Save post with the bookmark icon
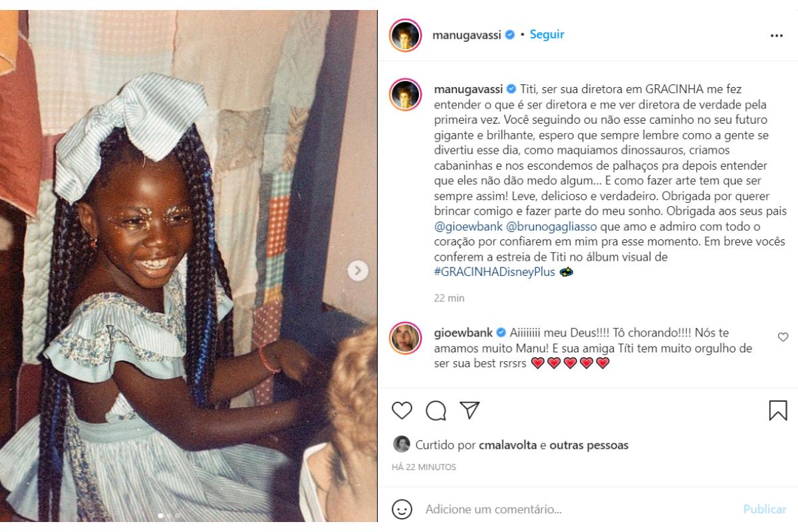The height and width of the screenshot is (532, 798). point(778,410)
